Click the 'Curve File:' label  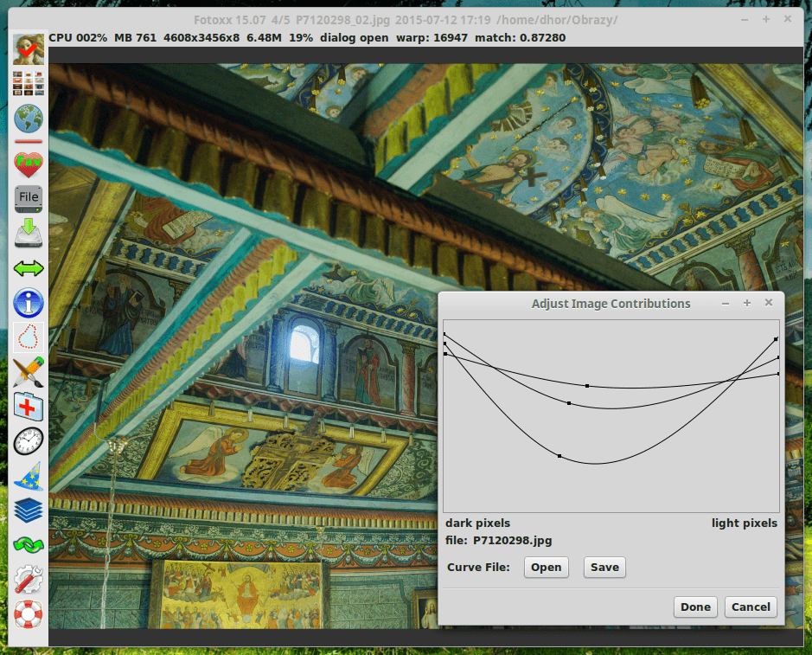pyautogui.click(x=478, y=568)
